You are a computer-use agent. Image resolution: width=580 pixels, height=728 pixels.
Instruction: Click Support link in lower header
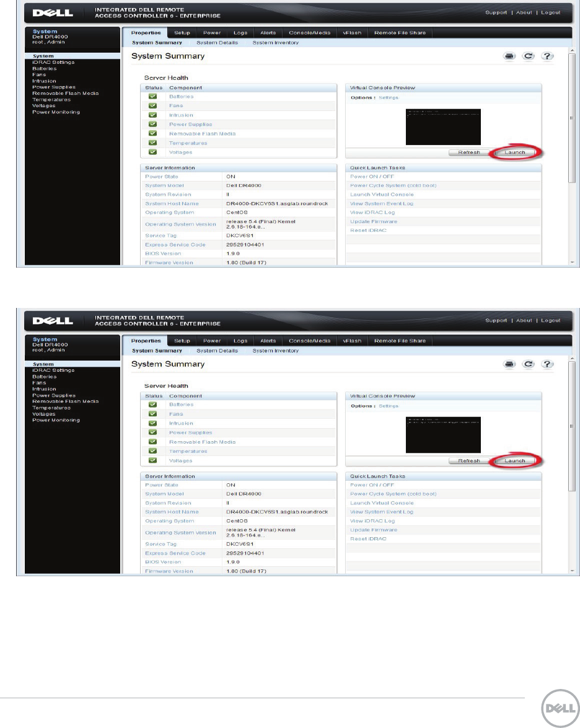tap(496, 320)
